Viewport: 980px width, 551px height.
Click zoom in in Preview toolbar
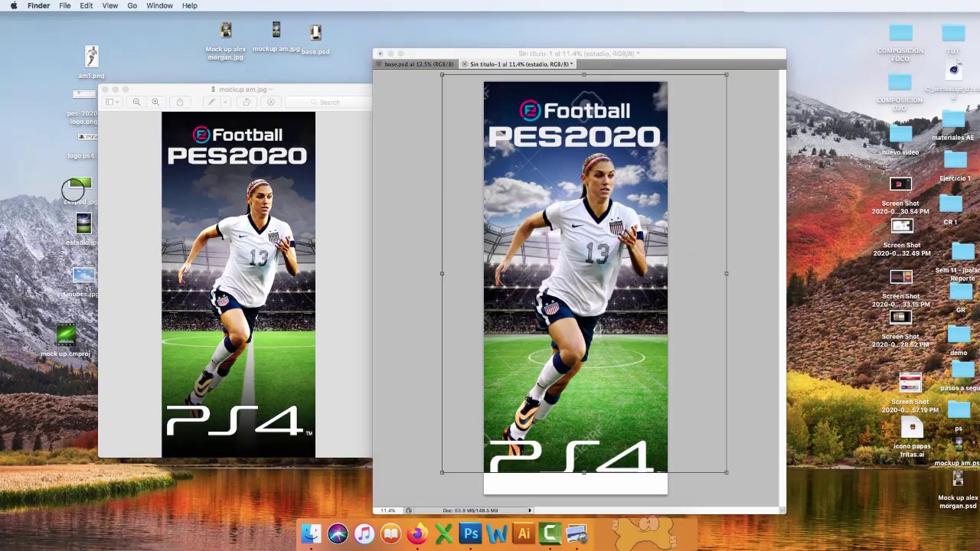(x=155, y=102)
